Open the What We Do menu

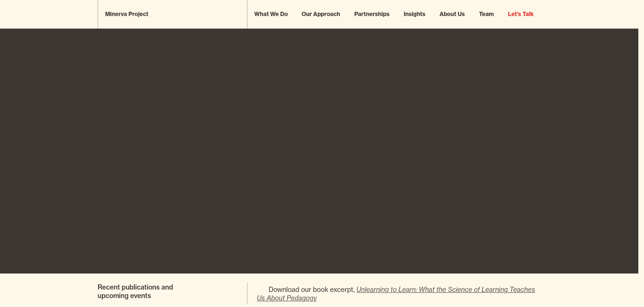[x=271, y=14]
